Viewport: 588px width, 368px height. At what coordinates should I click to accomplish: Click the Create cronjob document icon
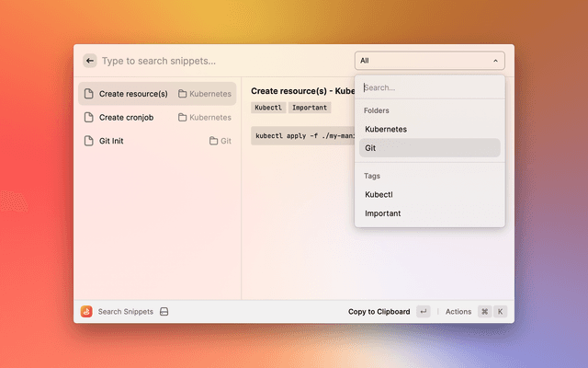click(89, 118)
